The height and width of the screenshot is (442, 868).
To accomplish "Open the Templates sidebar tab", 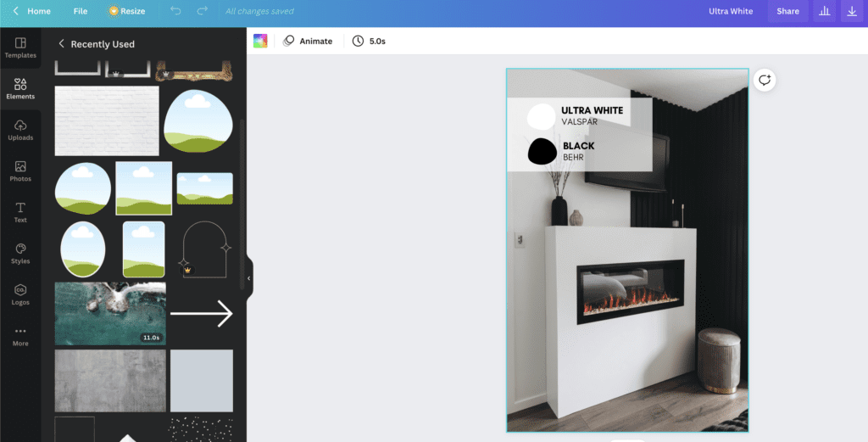I will [x=20, y=48].
